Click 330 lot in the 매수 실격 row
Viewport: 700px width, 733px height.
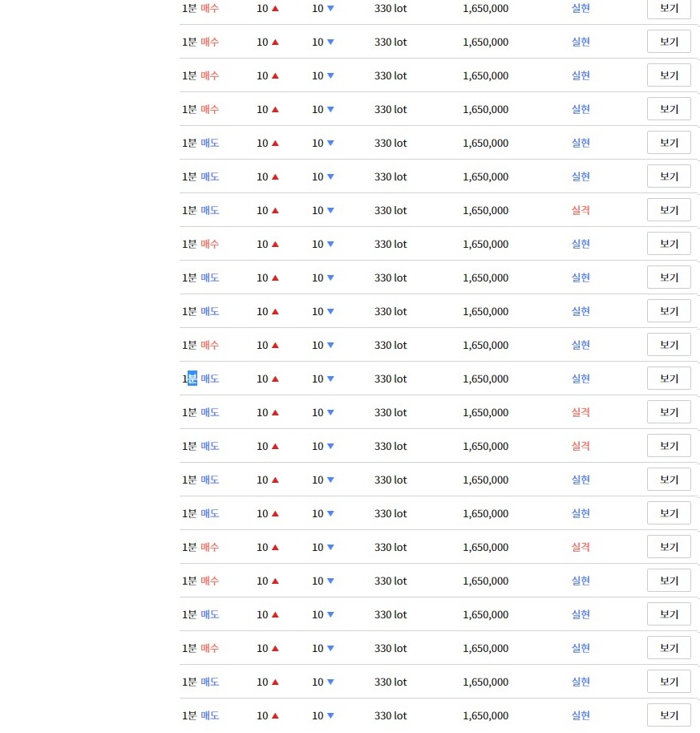[x=390, y=547]
